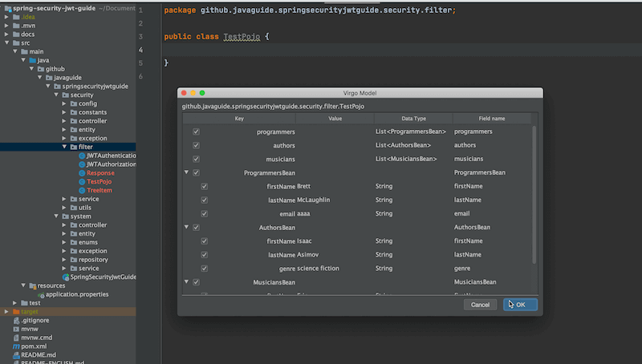Click the Response class file icon

(82, 173)
